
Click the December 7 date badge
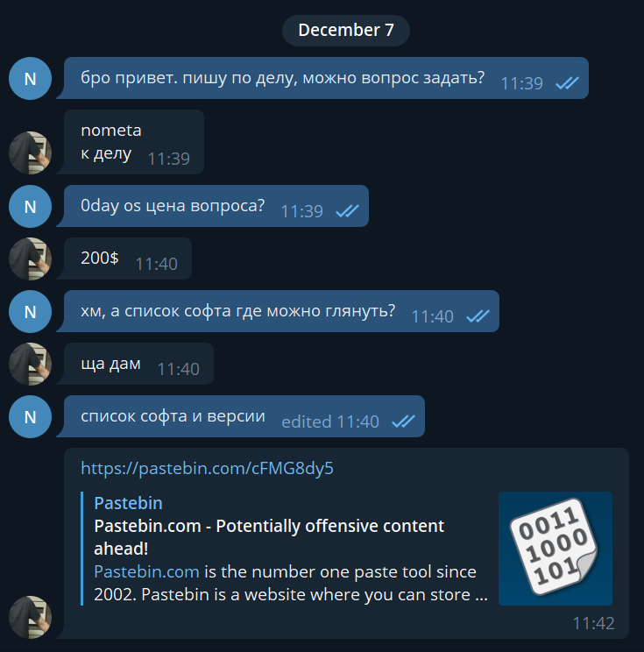pyautogui.click(x=346, y=31)
